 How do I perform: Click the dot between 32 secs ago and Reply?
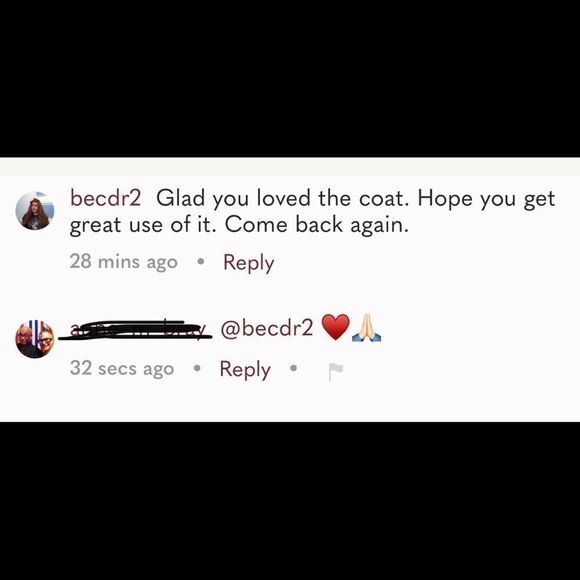tap(197, 368)
